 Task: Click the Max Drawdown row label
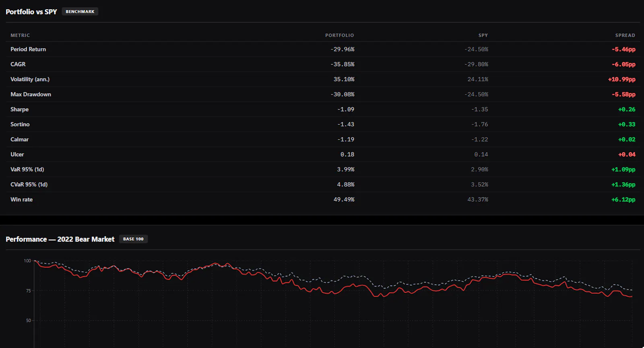tap(31, 94)
